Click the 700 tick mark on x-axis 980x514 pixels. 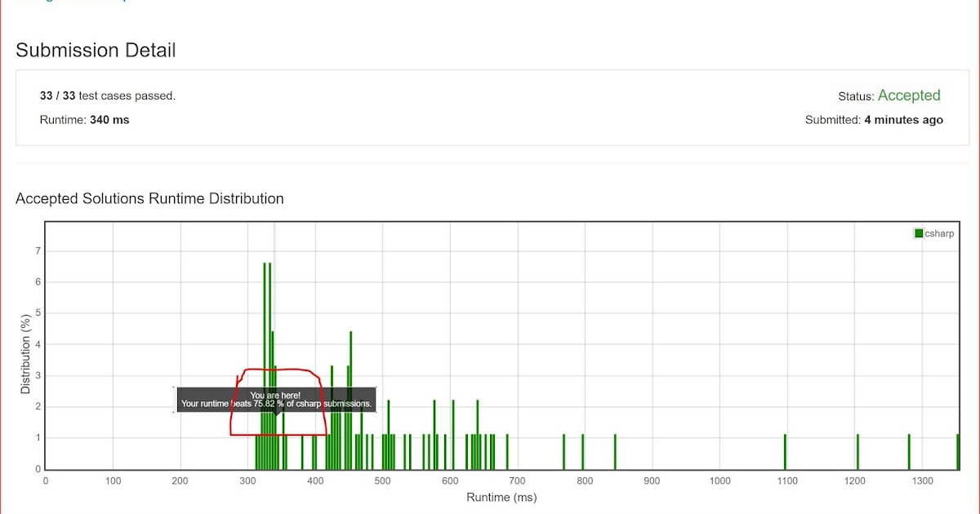517,481
